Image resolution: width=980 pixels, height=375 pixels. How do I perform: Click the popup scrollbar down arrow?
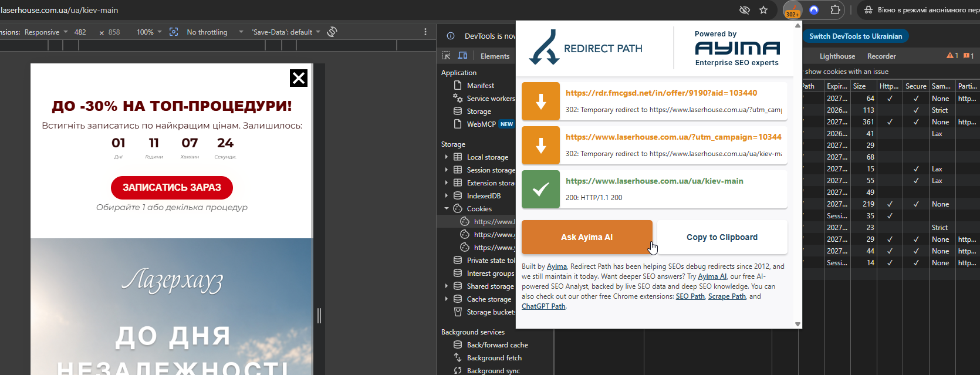click(x=797, y=324)
